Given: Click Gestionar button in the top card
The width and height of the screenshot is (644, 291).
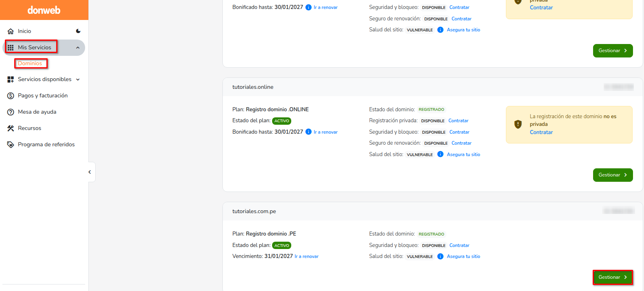Looking at the screenshot, I should pyautogui.click(x=613, y=51).
